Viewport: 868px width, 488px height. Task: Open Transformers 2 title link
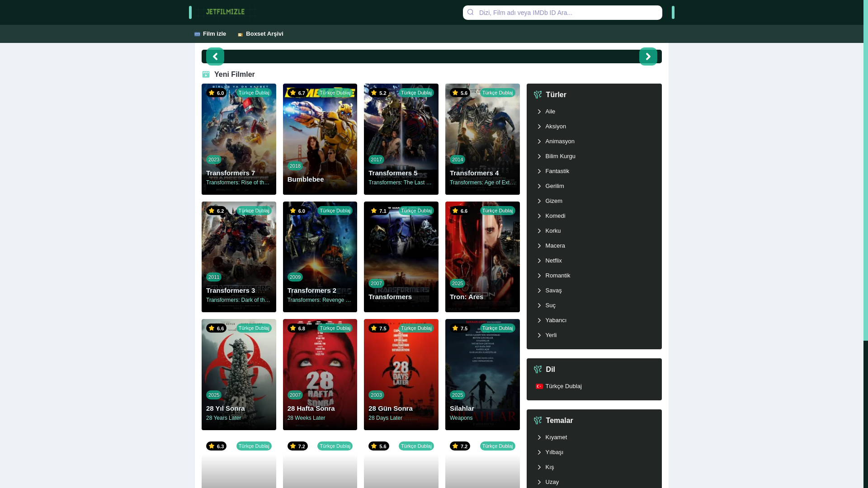point(312,291)
